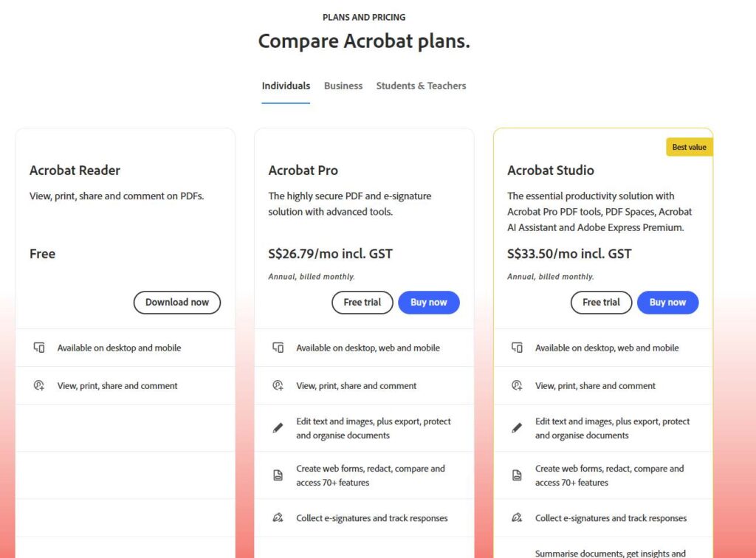Click the comment feature icon in Acrobat Pro column
Screen dimensions: 756x558
278,385
